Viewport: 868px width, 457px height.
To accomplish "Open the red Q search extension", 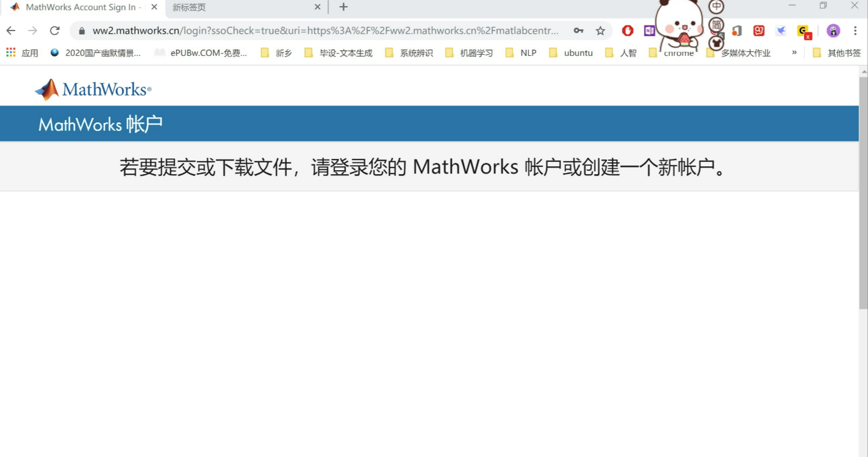I will 759,30.
